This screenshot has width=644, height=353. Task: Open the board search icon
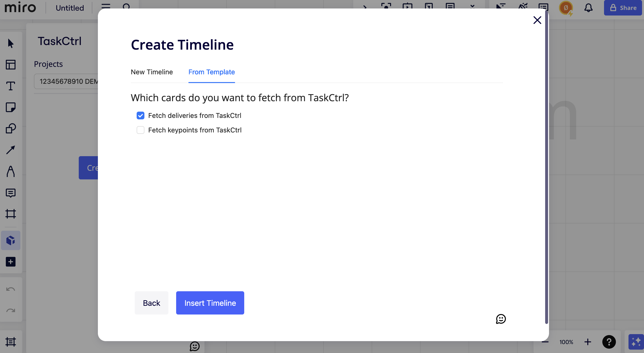pyautogui.click(x=126, y=7)
